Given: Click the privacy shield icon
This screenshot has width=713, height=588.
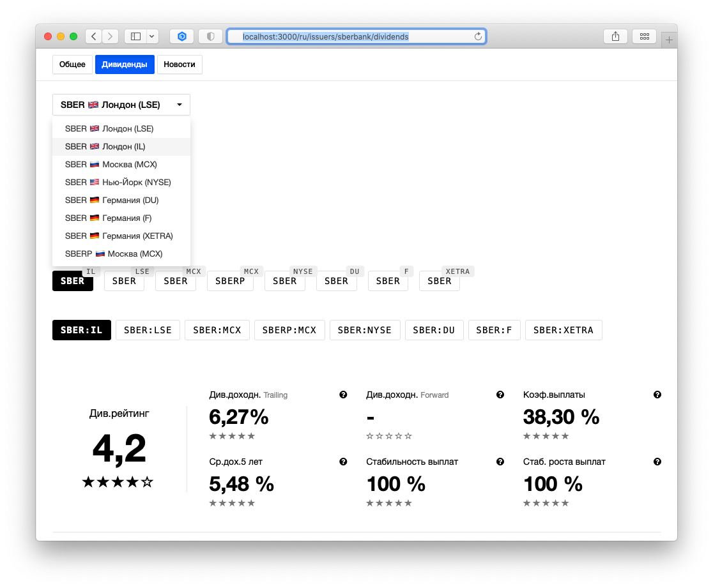Looking at the screenshot, I should 211,36.
